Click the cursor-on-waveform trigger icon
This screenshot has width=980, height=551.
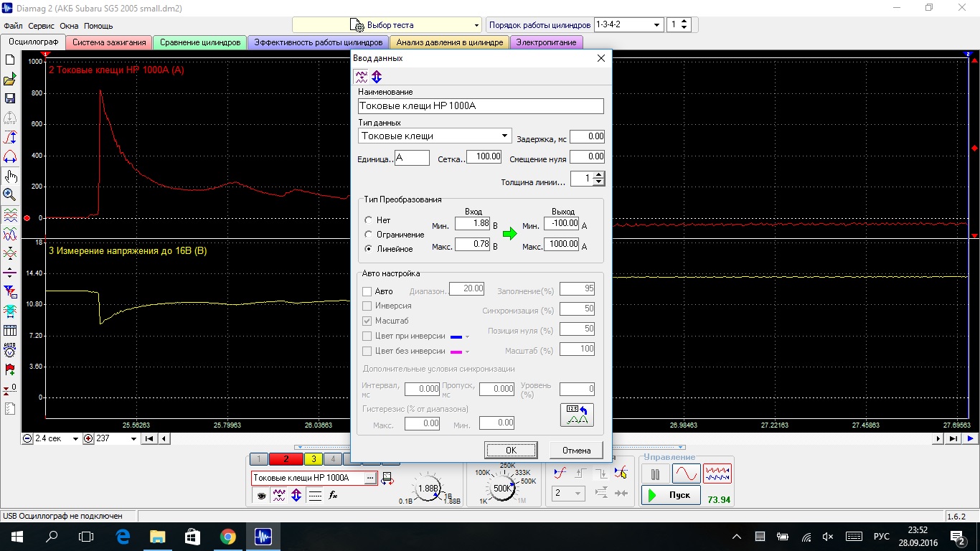(621, 472)
